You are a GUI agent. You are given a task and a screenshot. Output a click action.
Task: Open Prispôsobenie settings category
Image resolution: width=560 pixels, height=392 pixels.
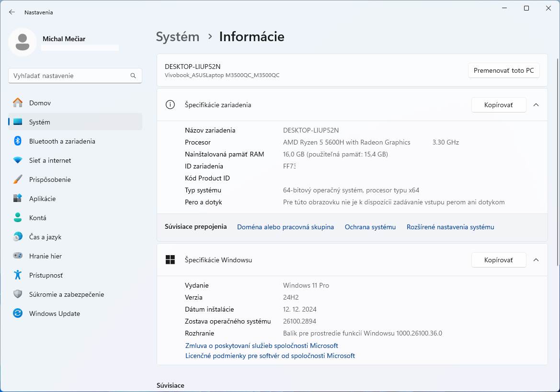tap(75, 179)
